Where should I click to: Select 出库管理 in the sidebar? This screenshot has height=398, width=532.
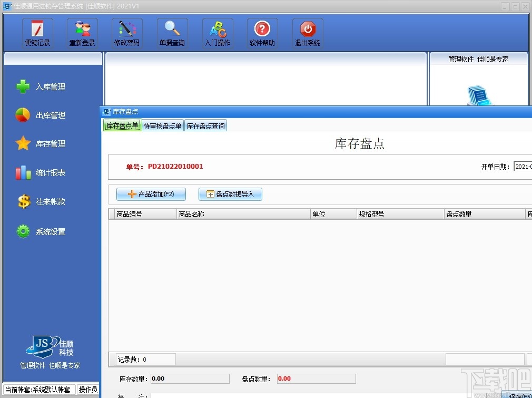point(52,115)
